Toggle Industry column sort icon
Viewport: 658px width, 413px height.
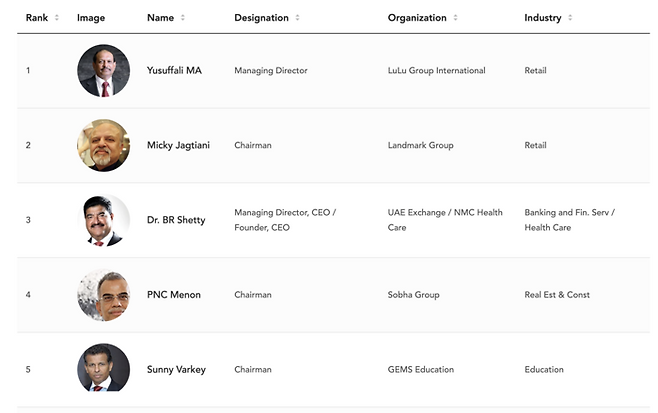coord(570,18)
